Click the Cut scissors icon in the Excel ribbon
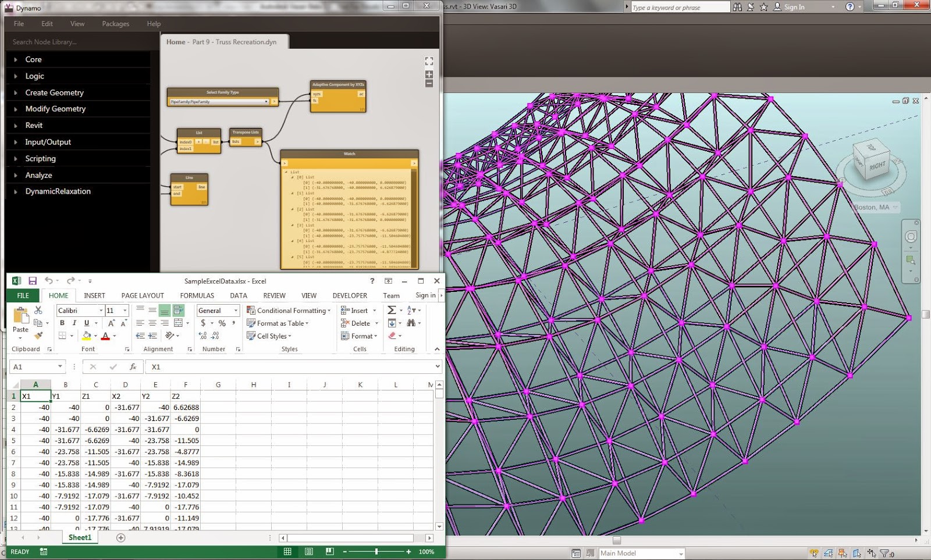The image size is (931, 560). [x=38, y=310]
